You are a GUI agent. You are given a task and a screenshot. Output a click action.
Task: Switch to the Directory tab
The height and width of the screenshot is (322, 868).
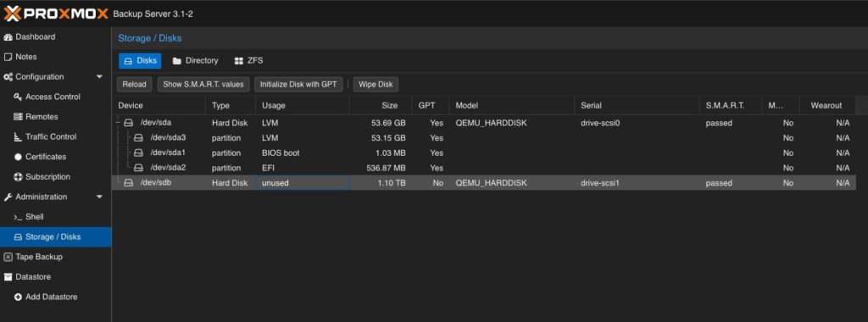pyautogui.click(x=195, y=61)
